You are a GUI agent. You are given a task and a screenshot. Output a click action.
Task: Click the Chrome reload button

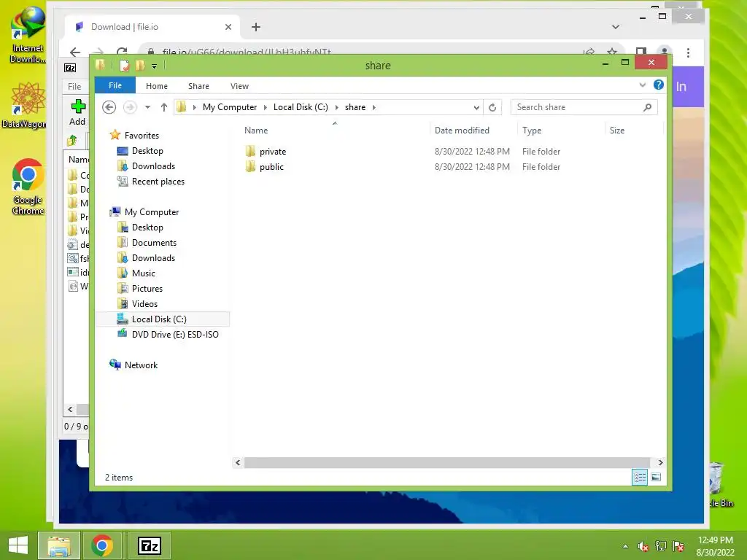coord(122,52)
